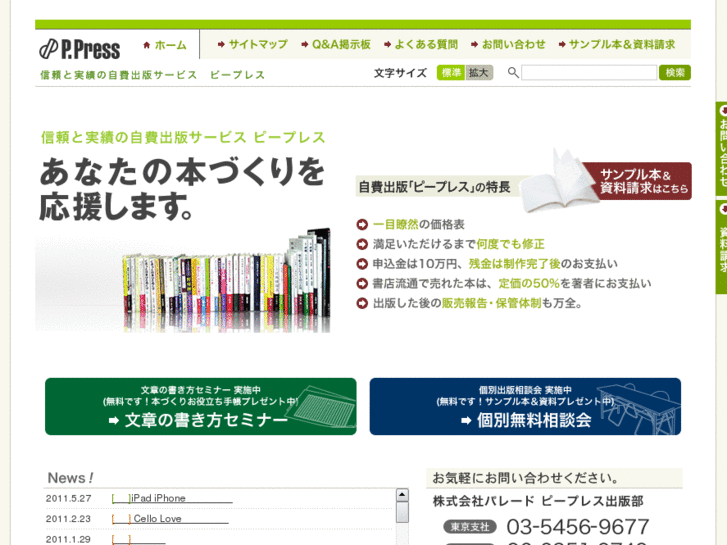Set text size to 拡大
This screenshot has width=727, height=545.
point(478,73)
